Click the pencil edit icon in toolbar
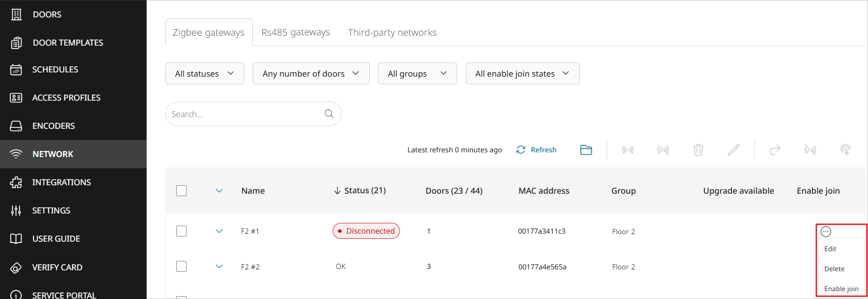 click(734, 150)
